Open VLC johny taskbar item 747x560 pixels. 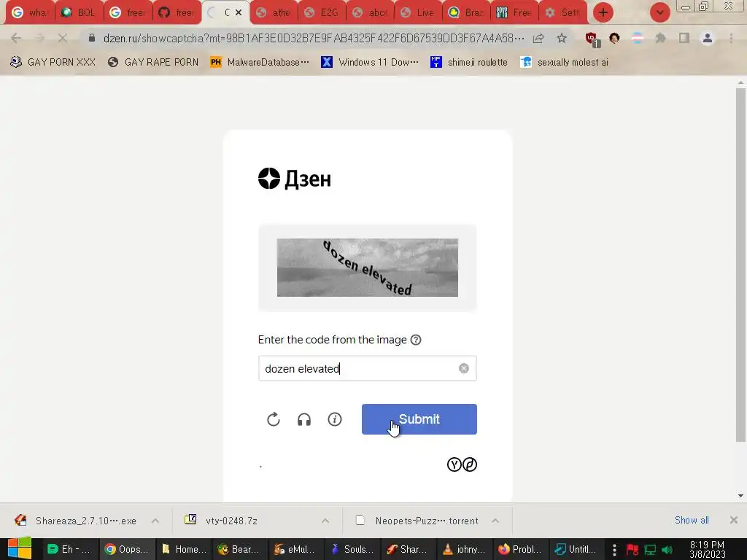pyautogui.click(x=465, y=549)
